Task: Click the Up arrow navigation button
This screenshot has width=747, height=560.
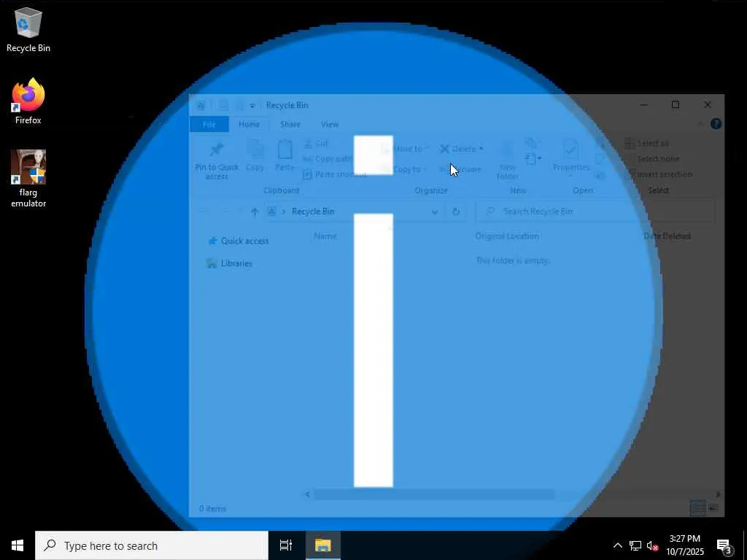Action: [x=255, y=212]
